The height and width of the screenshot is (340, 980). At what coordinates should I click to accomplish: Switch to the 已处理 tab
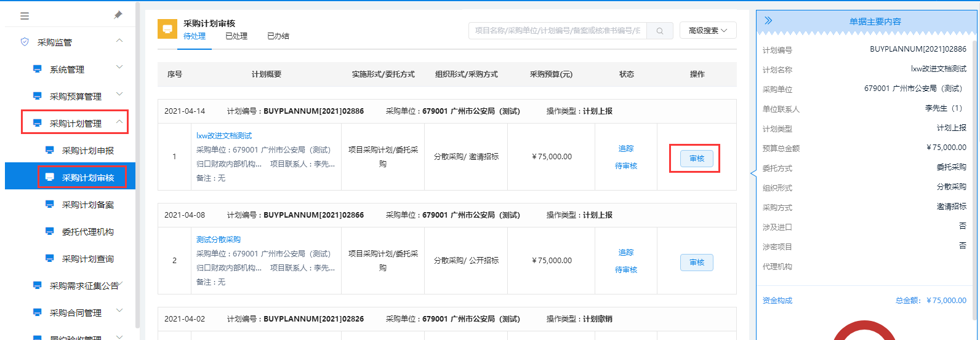point(236,36)
